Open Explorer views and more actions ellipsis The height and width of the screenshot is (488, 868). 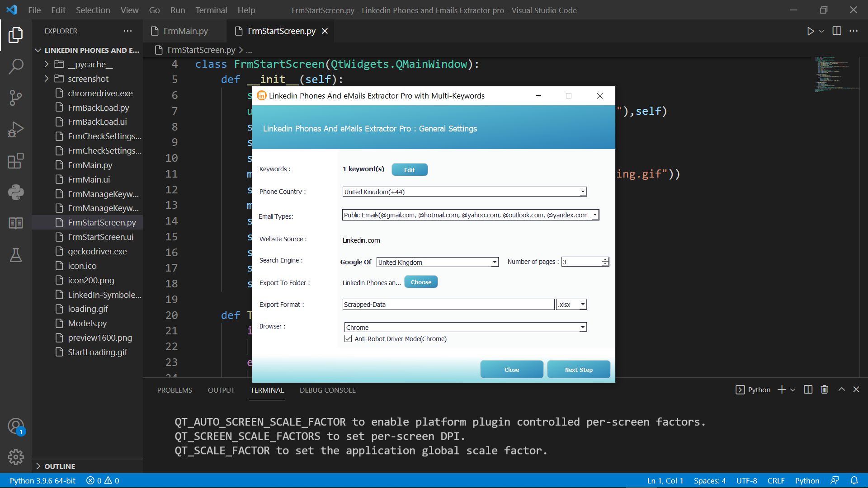[x=128, y=31]
